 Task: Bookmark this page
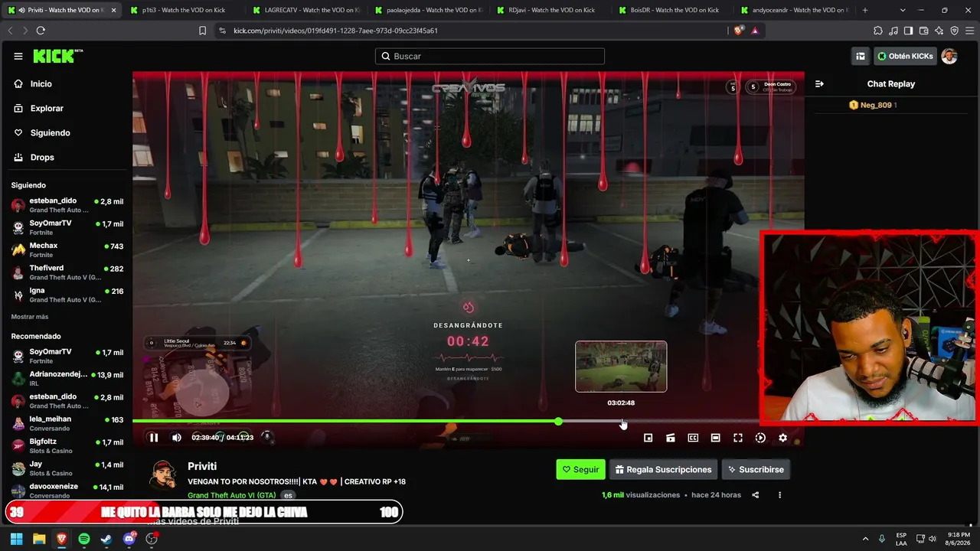coord(202,31)
